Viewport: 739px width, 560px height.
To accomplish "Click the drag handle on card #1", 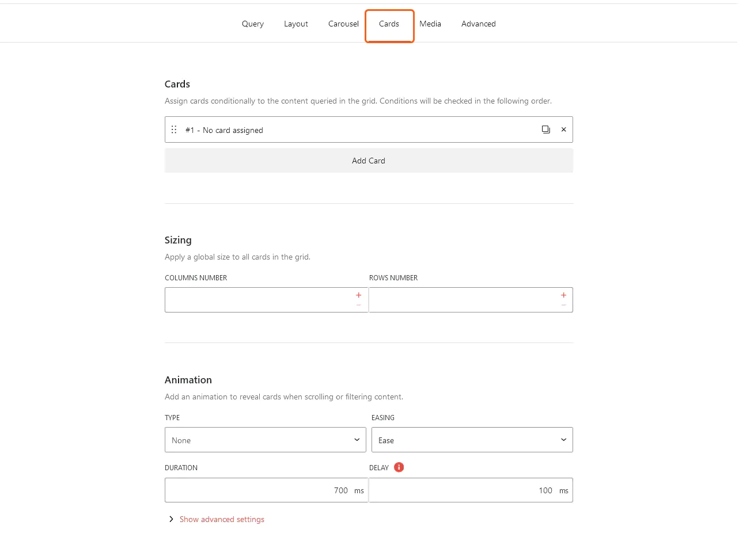I will (173, 129).
